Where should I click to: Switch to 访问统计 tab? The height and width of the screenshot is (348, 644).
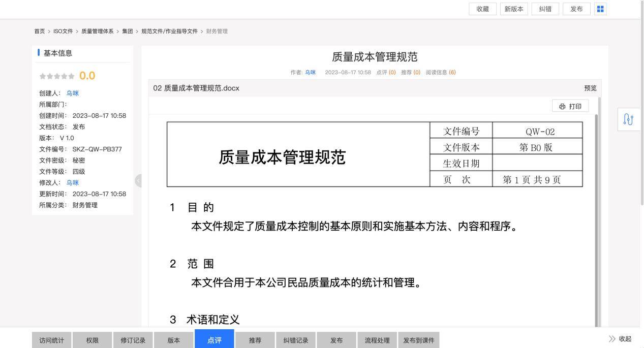pyautogui.click(x=52, y=340)
